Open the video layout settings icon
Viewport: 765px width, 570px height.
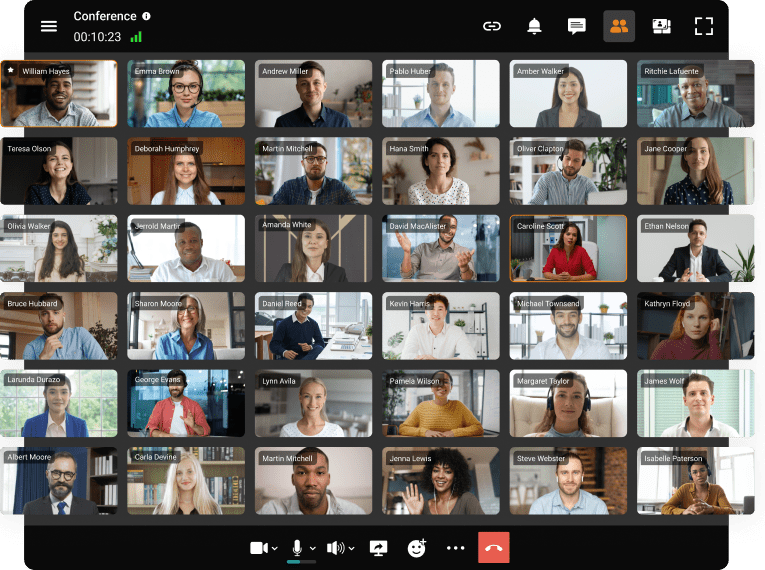661,26
